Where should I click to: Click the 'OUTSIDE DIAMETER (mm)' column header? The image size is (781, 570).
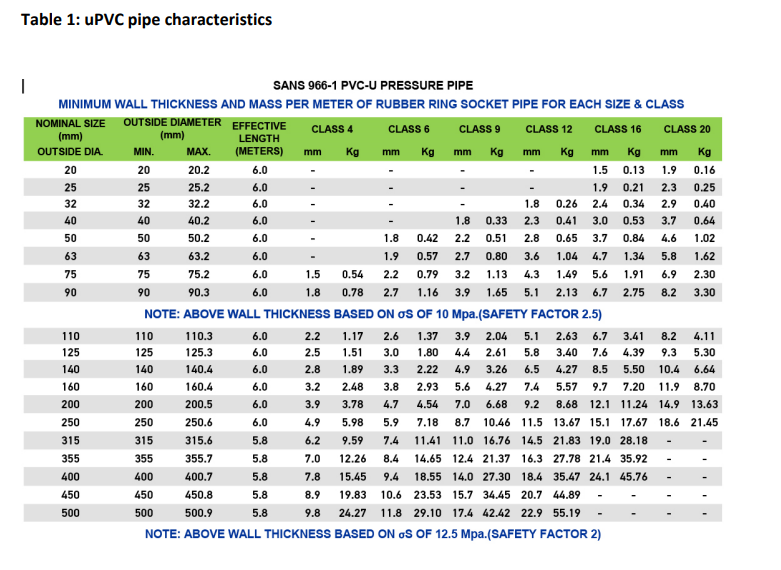tap(172, 129)
